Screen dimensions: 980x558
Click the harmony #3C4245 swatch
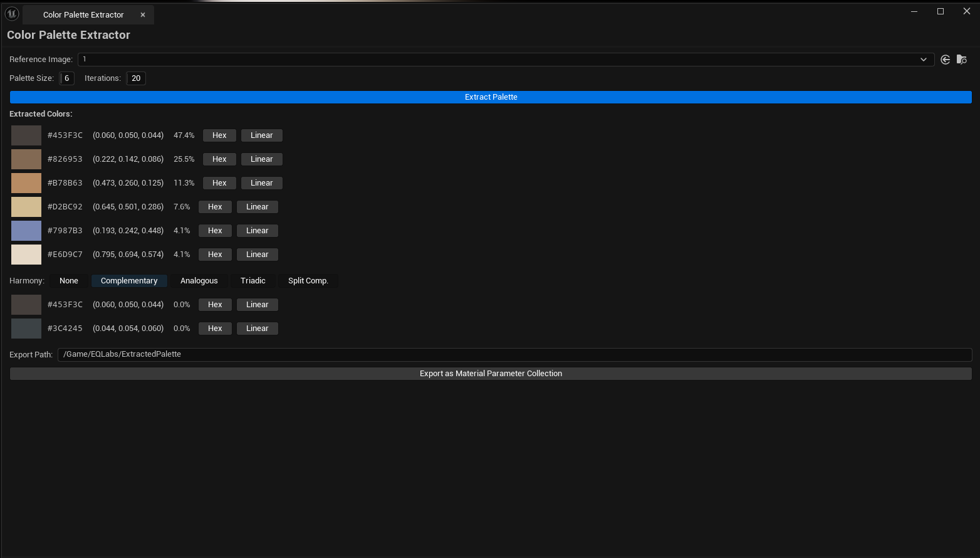[x=26, y=329]
